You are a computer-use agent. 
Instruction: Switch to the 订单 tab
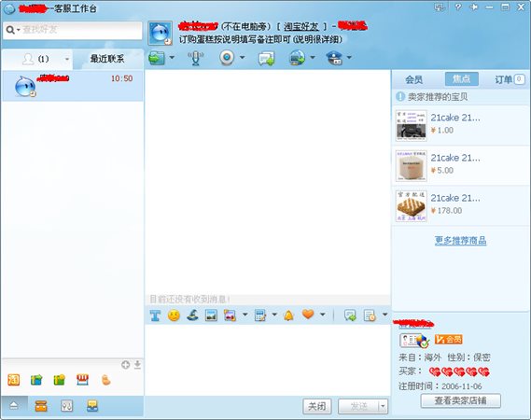click(510, 79)
